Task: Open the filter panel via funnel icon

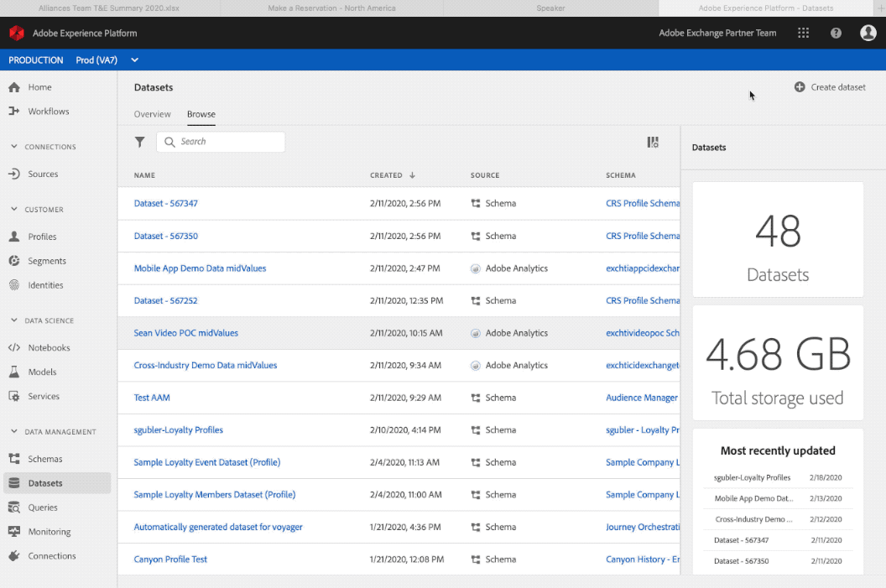Action: pos(139,142)
